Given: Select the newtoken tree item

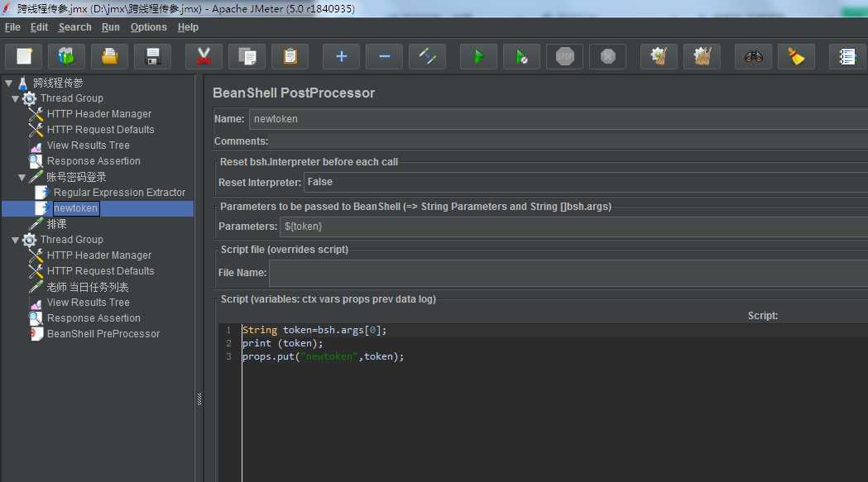Looking at the screenshot, I should pyautogui.click(x=76, y=208).
